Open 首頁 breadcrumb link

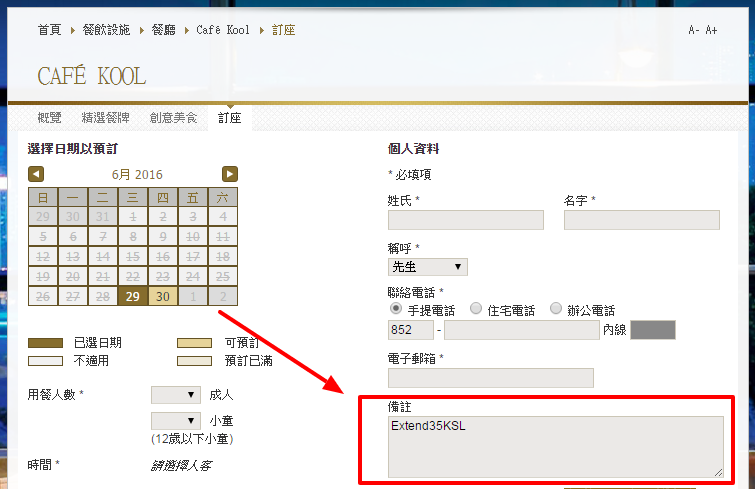(50, 30)
